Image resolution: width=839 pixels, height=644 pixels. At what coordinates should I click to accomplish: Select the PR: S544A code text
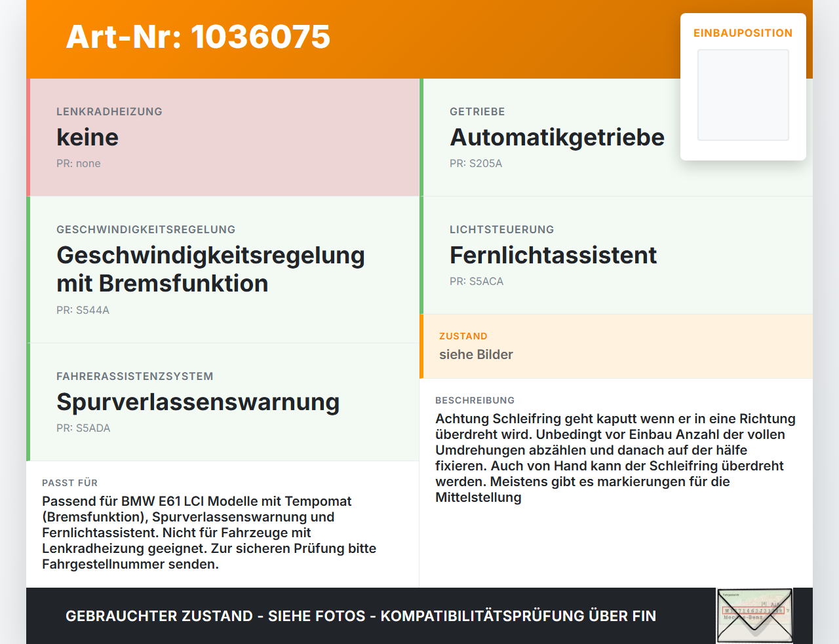click(x=83, y=311)
